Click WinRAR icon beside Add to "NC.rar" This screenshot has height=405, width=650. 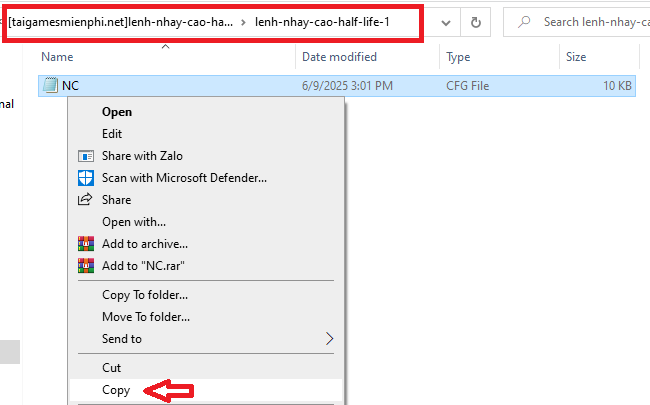click(84, 266)
